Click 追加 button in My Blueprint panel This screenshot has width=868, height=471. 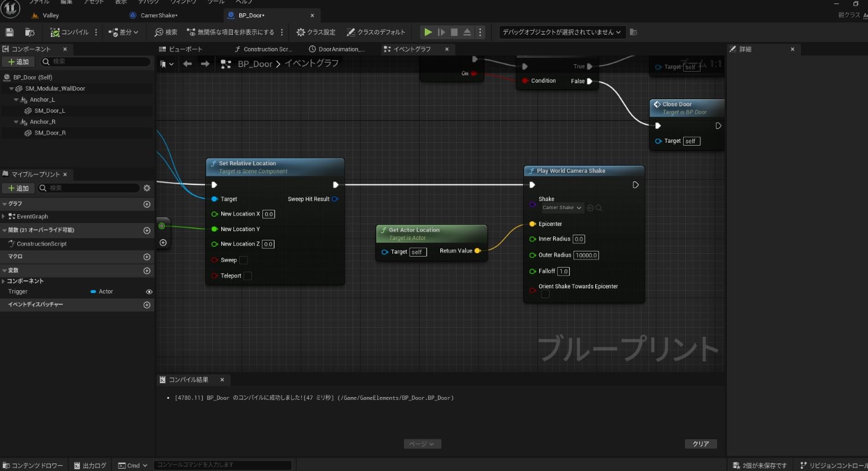pos(18,188)
